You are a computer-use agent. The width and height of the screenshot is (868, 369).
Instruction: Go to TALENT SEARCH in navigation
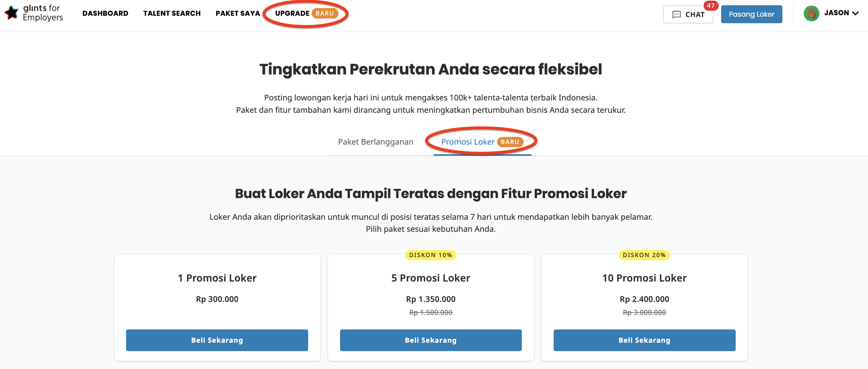tap(172, 14)
